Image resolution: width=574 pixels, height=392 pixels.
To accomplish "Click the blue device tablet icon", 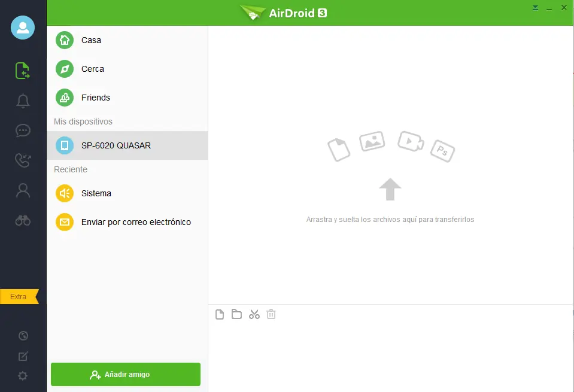I will point(65,145).
